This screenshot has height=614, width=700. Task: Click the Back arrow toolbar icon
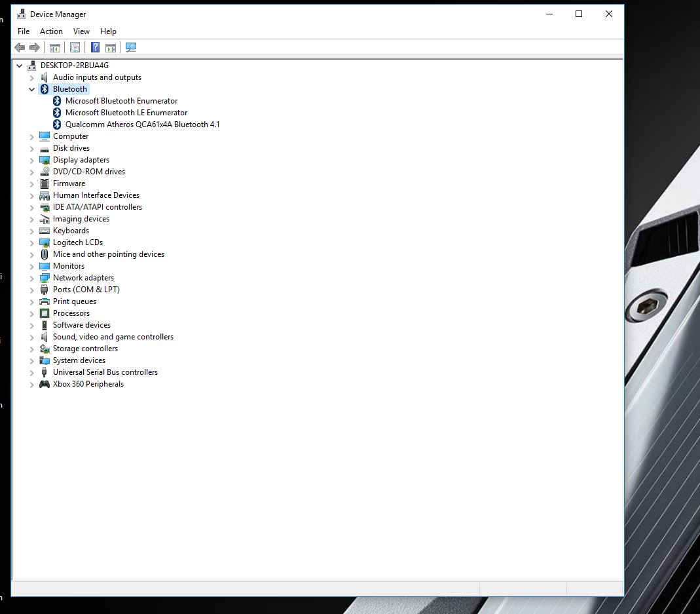20,47
